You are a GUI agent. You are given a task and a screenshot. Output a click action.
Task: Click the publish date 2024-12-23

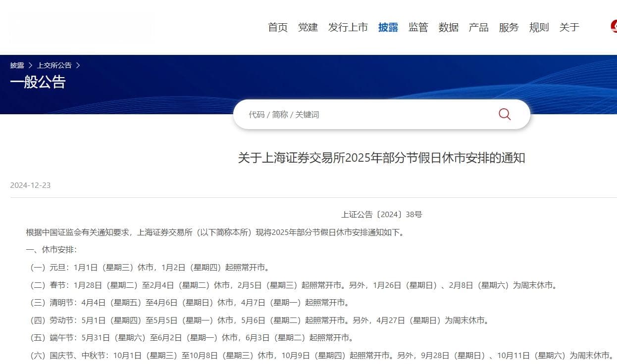[30, 185]
